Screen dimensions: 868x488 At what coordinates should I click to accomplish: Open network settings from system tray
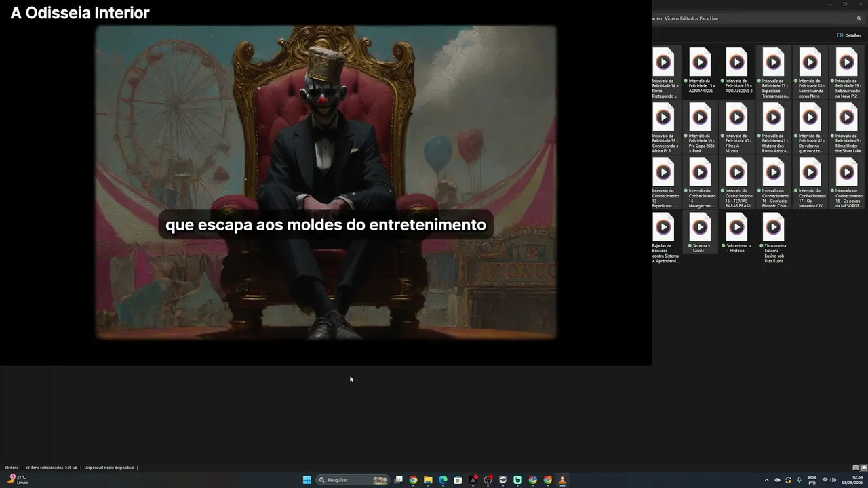(825, 480)
